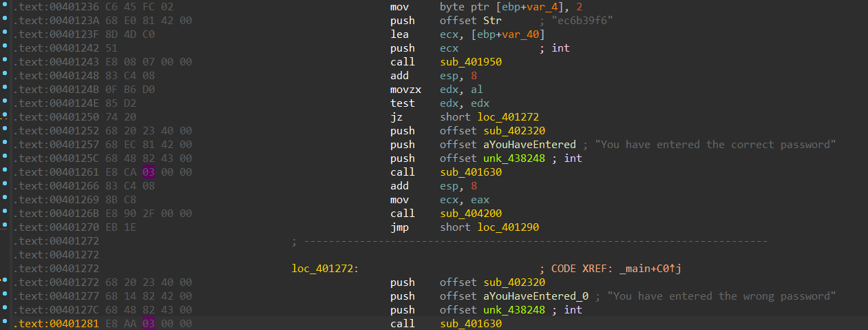Click the address .text:00401269
Screen dimensions: 868x330
(x=57, y=200)
